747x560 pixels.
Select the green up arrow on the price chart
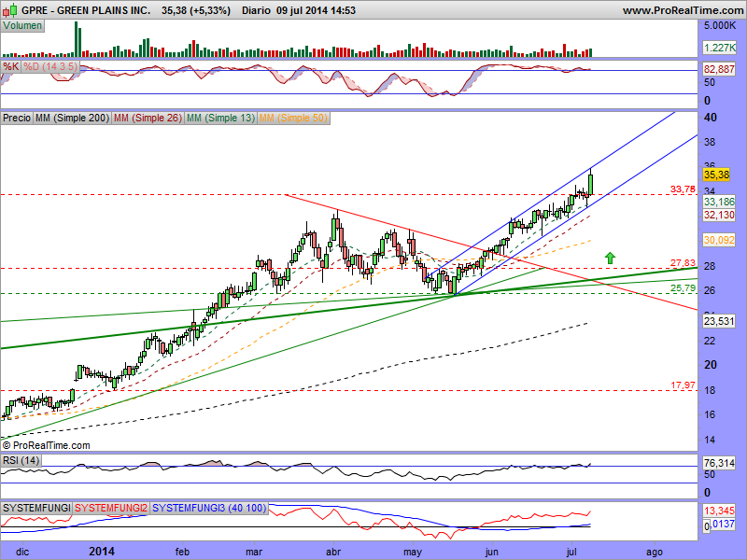(x=610, y=258)
